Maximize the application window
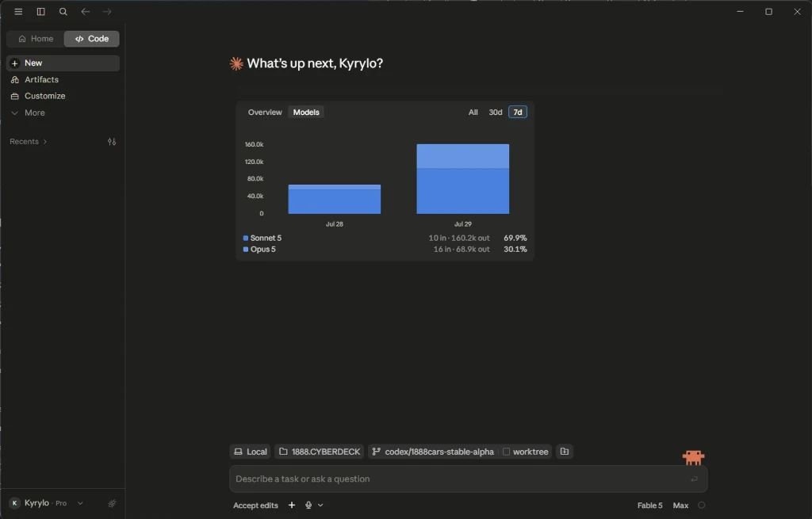Screen dimensions: 812x519 (x=768, y=11)
